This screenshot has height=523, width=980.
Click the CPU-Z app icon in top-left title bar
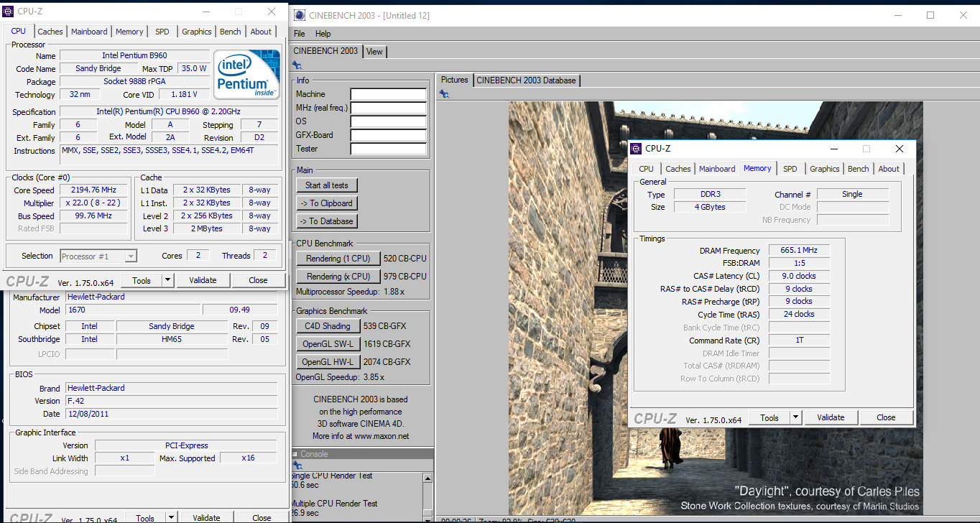click(9, 11)
